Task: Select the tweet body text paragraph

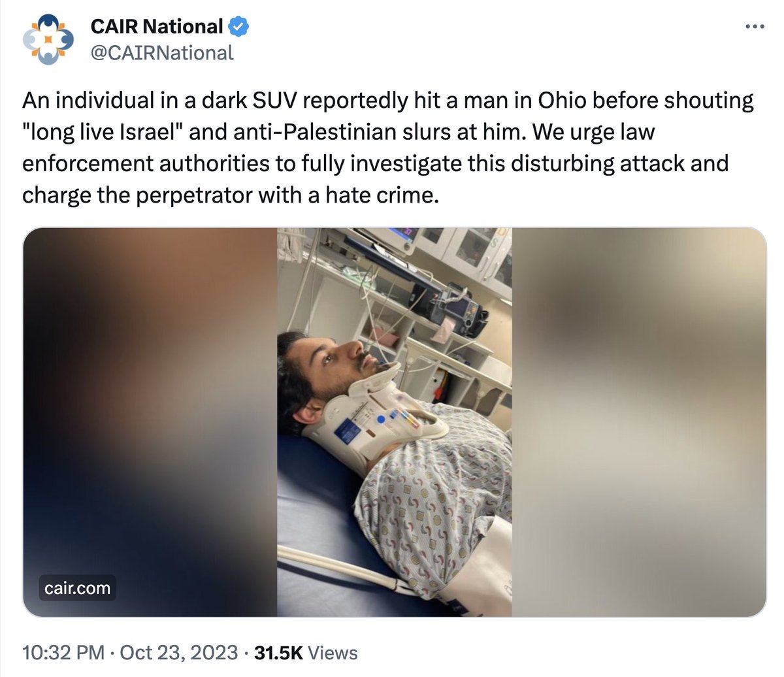Action: pos(387,148)
